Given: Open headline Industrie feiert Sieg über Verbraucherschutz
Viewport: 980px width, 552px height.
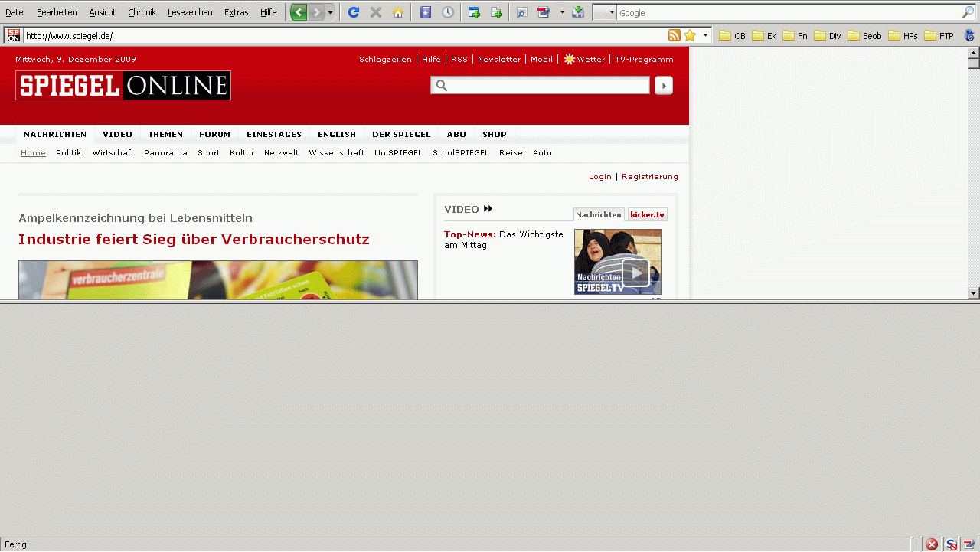Looking at the screenshot, I should click(x=194, y=240).
